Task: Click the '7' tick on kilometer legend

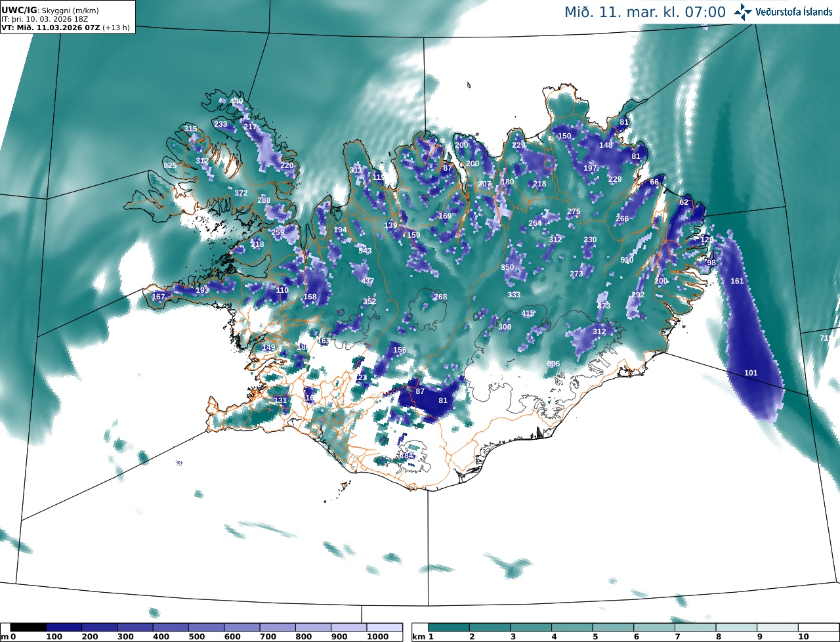Action: [676, 637]
